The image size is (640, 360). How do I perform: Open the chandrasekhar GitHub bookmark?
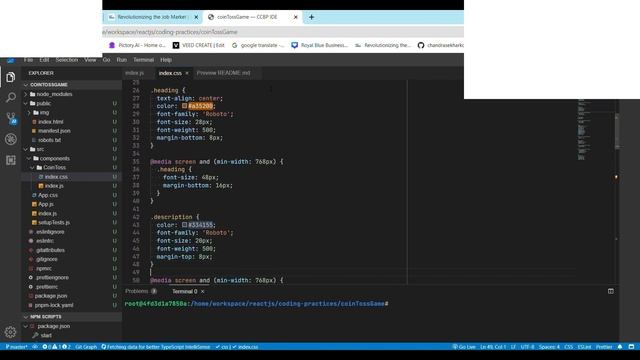point(440,45)
